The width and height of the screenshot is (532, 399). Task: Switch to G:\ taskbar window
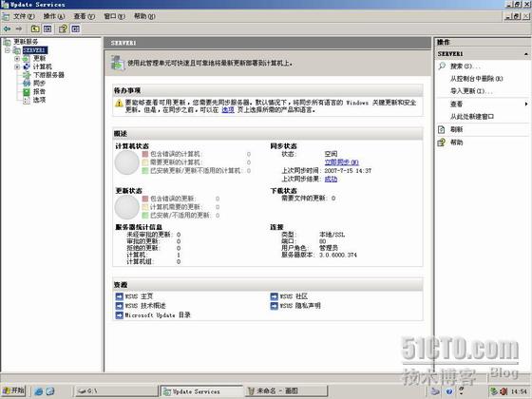tap(116, 391)
